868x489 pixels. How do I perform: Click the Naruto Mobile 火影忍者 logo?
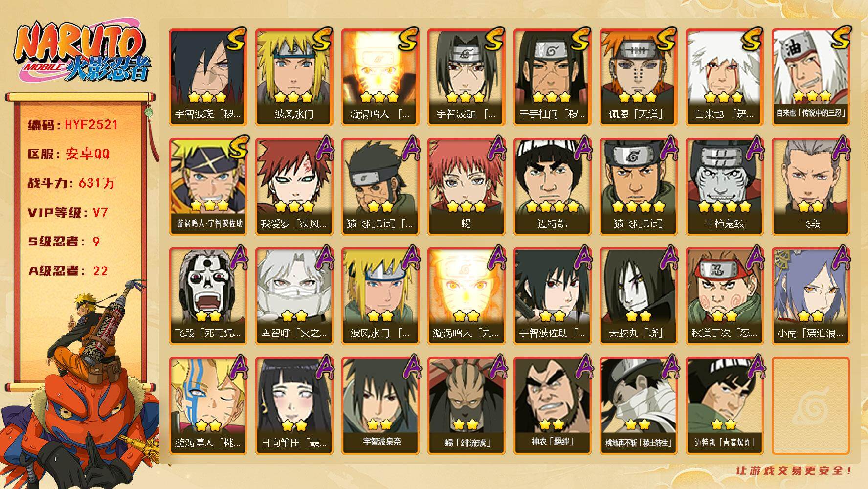(x=82, y=53)
